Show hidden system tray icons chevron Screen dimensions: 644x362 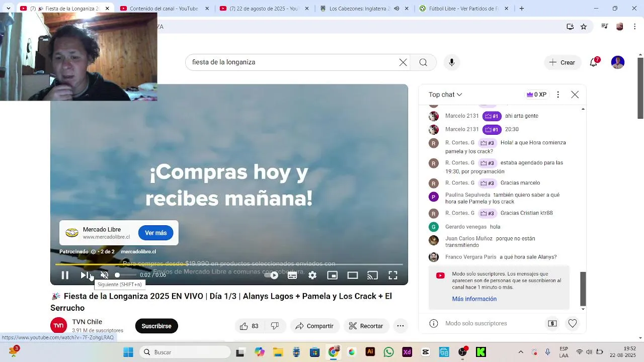click(521, 352)
